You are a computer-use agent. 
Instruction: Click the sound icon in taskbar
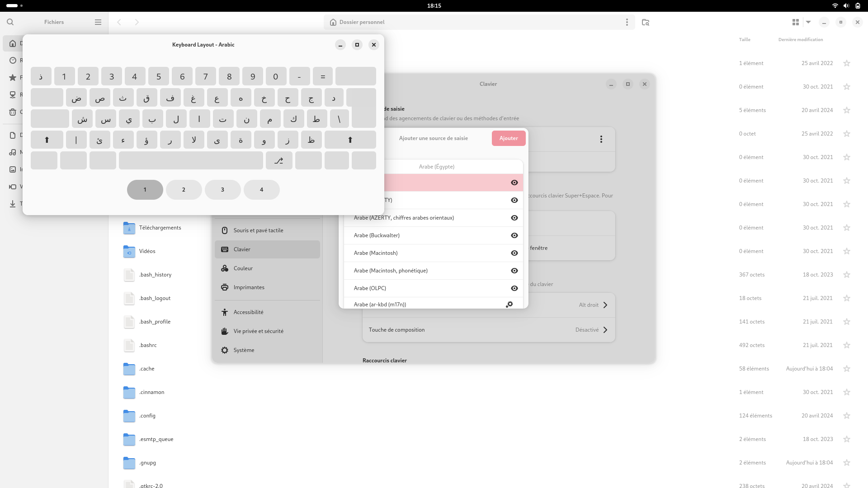[x=846, y=5]
